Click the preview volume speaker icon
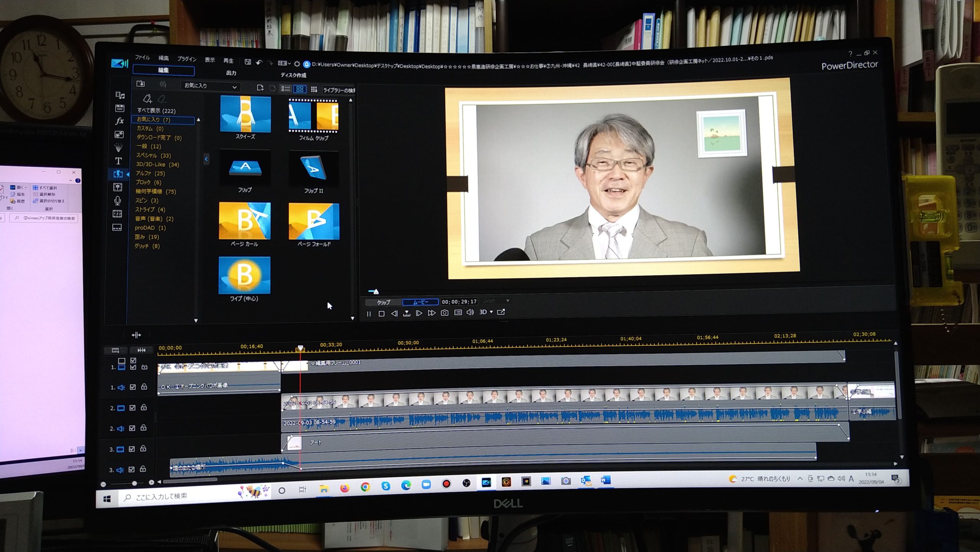Screen dimensions: 980x552 [x=470, y=312]
